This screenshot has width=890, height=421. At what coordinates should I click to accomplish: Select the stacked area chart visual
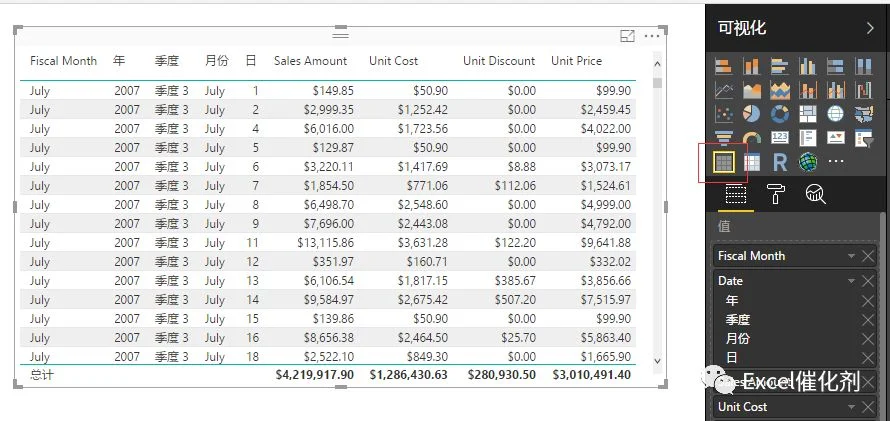click(x=780, y=90)
